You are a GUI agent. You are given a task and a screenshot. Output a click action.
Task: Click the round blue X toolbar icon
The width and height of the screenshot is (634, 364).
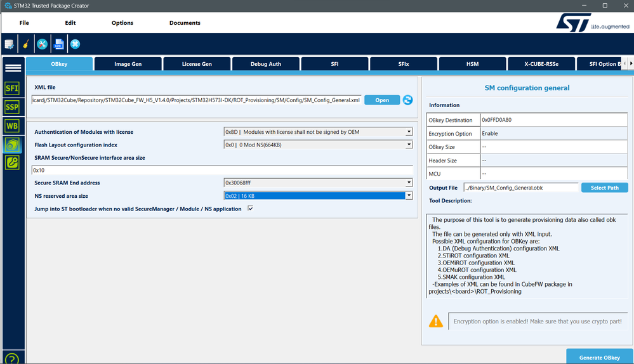pyautogui.click(x=76, y=44)
